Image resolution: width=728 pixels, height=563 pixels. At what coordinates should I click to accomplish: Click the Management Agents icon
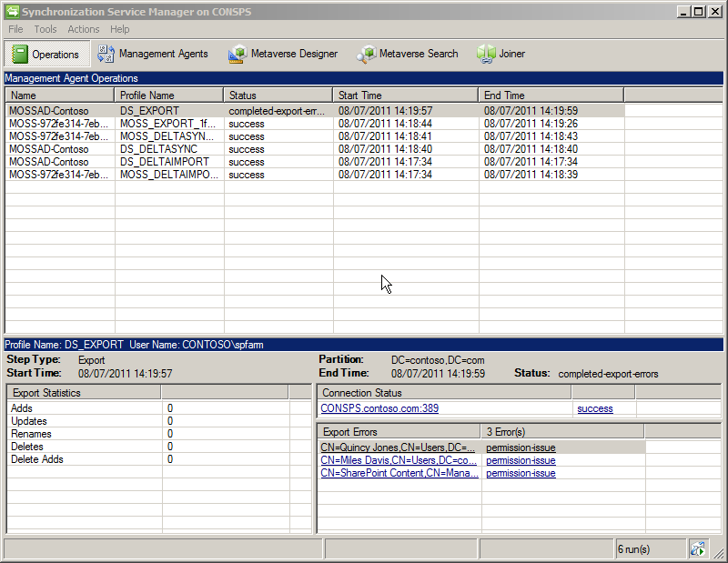click(x=106, y=54)
